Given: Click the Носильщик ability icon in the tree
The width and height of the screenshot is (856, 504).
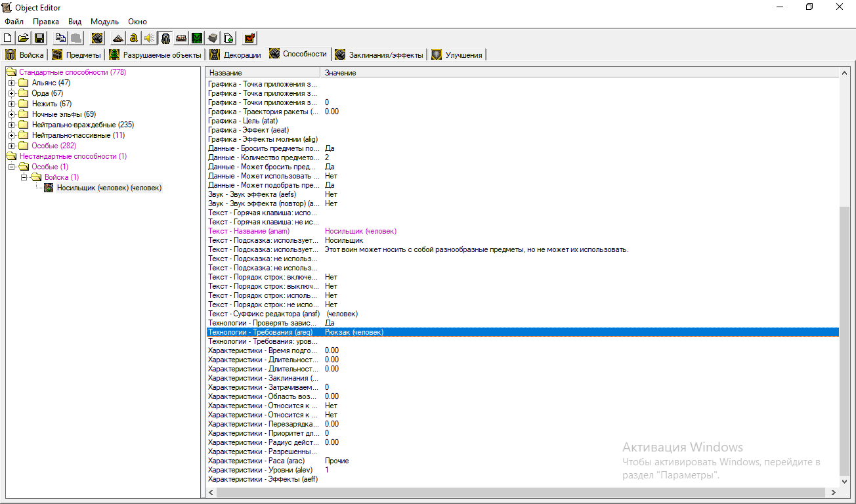Looking at the screenshot, I should coord(49,188).
